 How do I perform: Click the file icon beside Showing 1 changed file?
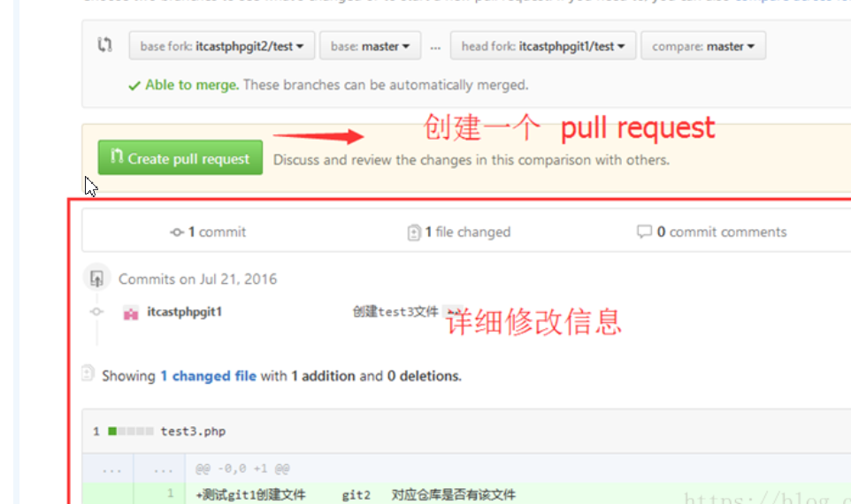(x=88, y=373)
